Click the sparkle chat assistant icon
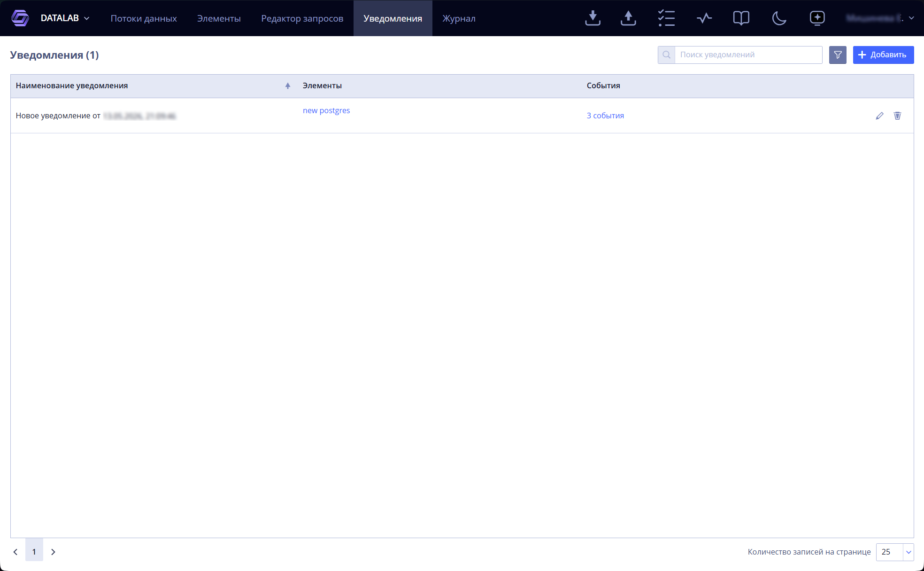 (x=817, y=18)
